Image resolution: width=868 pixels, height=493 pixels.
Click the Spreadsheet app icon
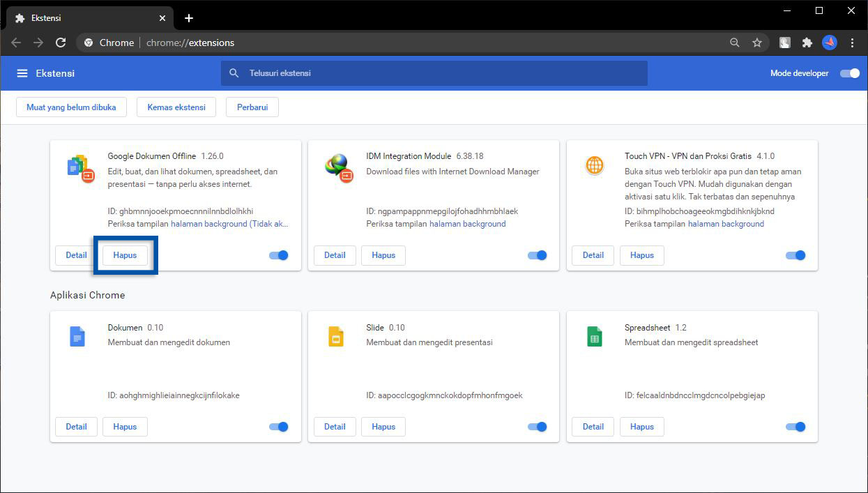tap(593, 336)
